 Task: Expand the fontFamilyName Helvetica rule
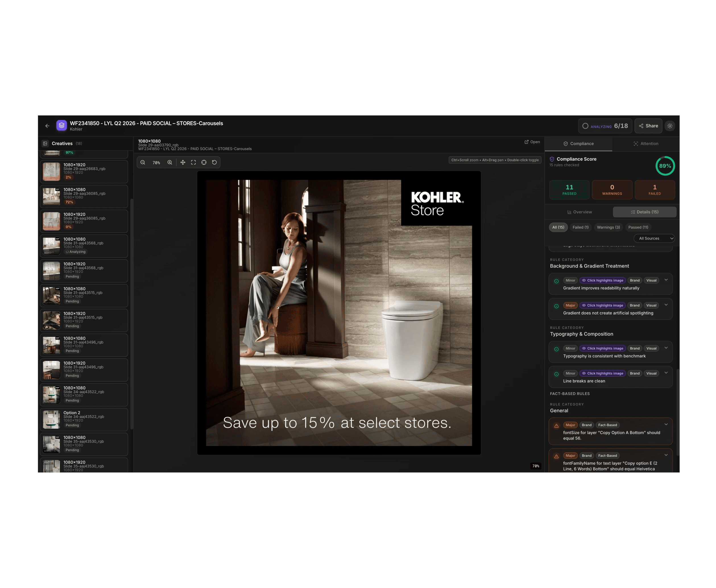[x=666, y=455]
